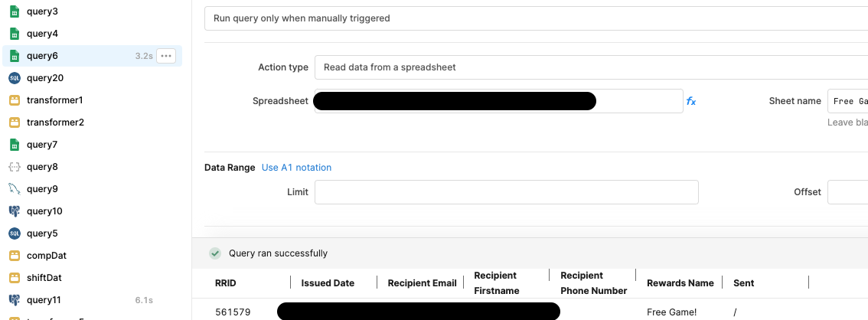Click the Rewards Name column header
Screen dimensions: 868x320
coord(680,283)
